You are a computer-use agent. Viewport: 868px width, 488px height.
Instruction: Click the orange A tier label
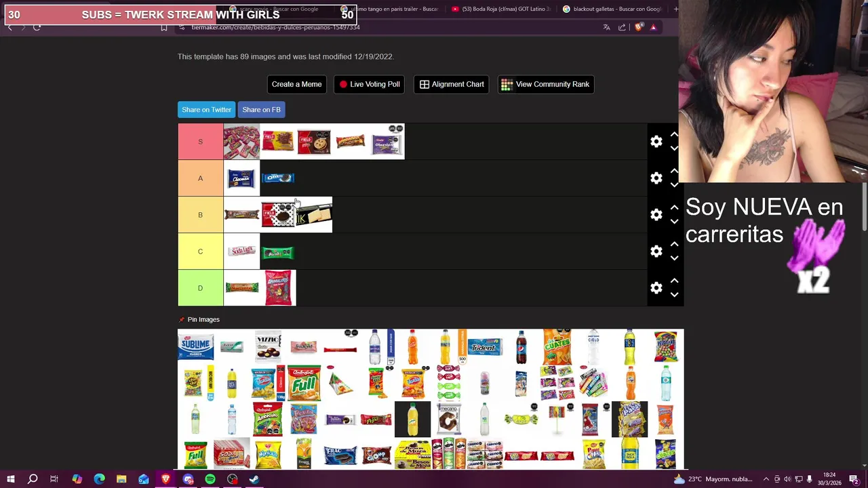(200, 178)
